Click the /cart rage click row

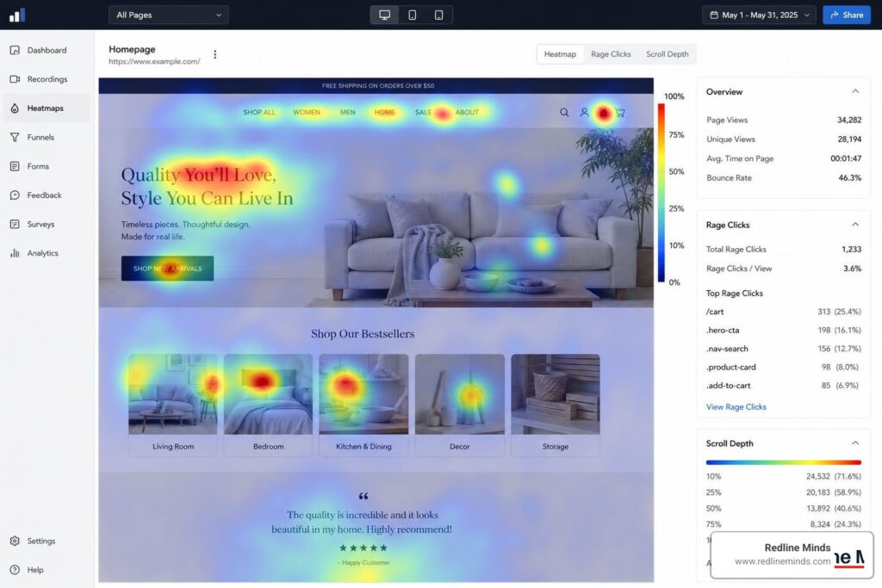[784, 312]
